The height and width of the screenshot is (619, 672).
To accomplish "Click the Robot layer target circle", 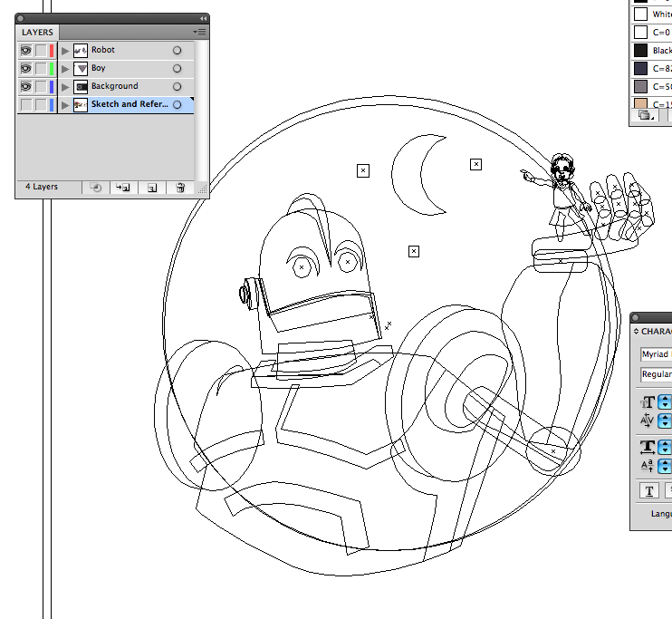I will tap(178, 50).
